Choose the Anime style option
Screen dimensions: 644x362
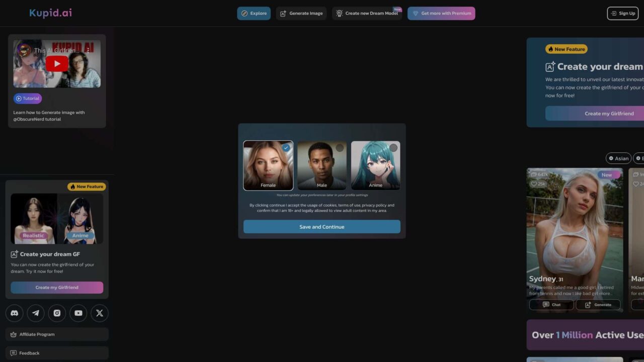tap(375, 165)
